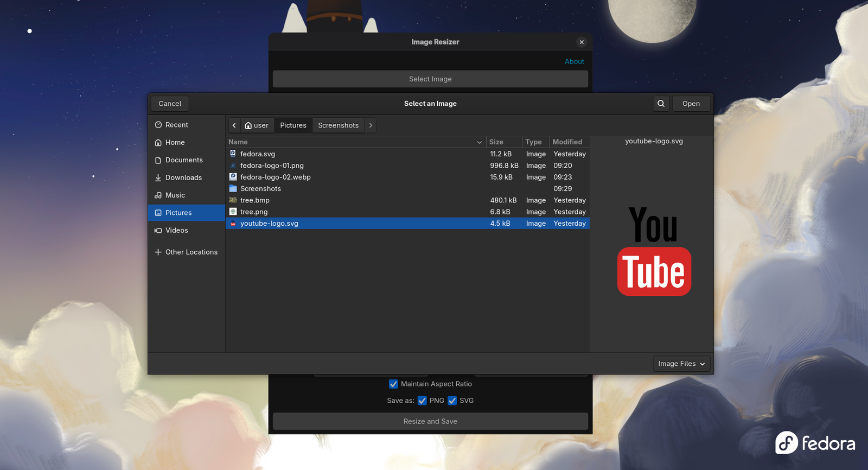Click the Pictures icon in sidebar
The image size is (868, 470).
pos(158,213)
